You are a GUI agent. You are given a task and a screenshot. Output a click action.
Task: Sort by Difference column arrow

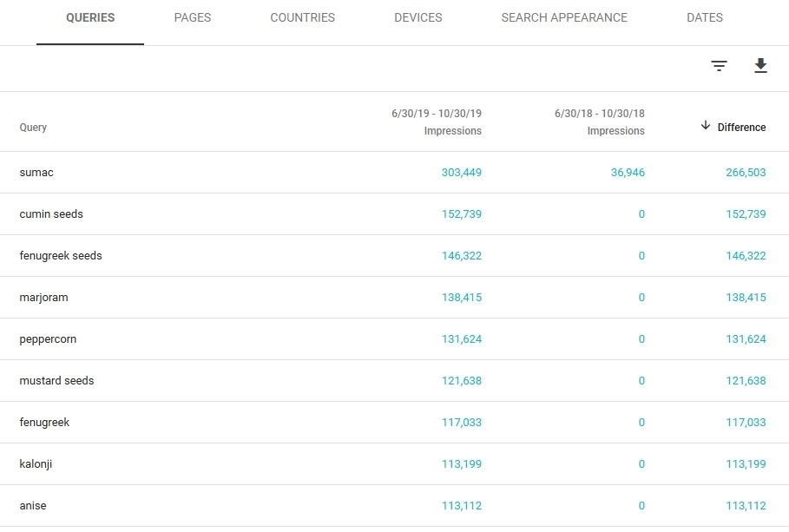coord(706,126)
